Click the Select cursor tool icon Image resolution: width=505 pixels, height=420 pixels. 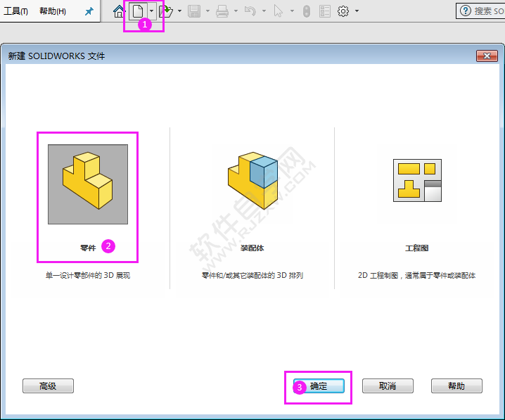coord(278,11)
